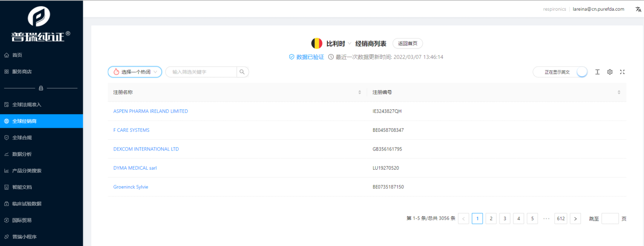Click the previous page arrow
This screenshot has width=644, height=246.
(x=464, y=218)
